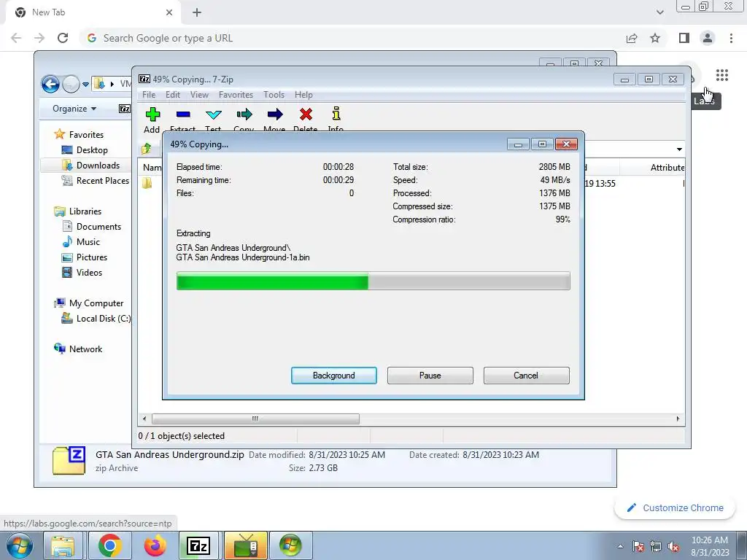Open the View menu in 7-Zip
747x560 pixels.
[x=199, y=95]
